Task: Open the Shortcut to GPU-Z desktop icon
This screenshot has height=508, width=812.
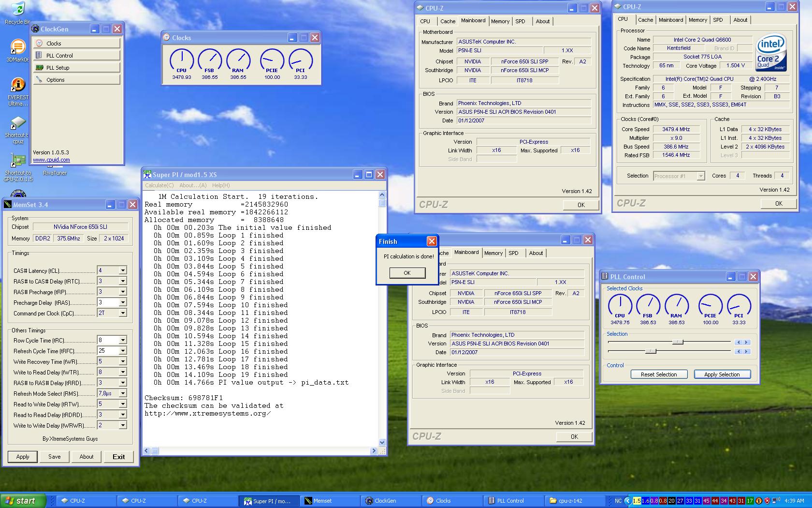Action: [18, 168]
